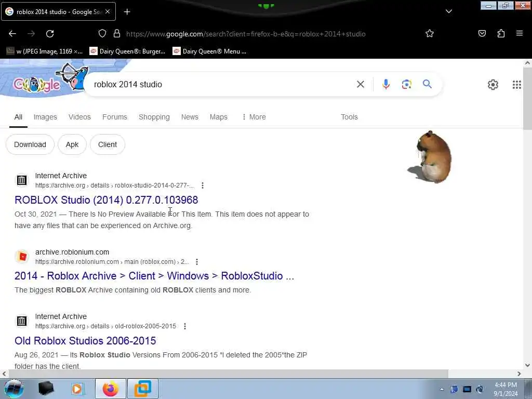This screenshot has width=532, height=399.
Task: Close the roblox 2014 studio tab
Action: click(x=108, y=11)
